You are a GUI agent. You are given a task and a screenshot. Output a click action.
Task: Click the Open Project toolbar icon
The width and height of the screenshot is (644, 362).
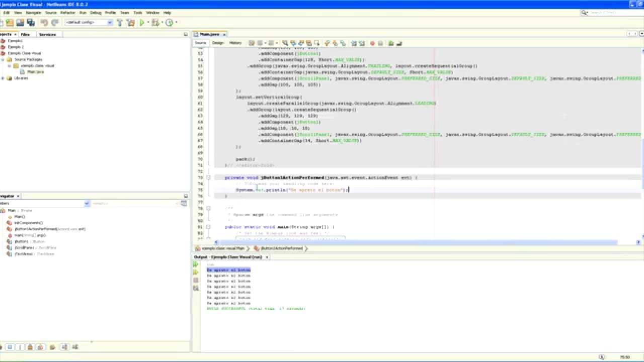pyautogui.click(x=20, y=23)
